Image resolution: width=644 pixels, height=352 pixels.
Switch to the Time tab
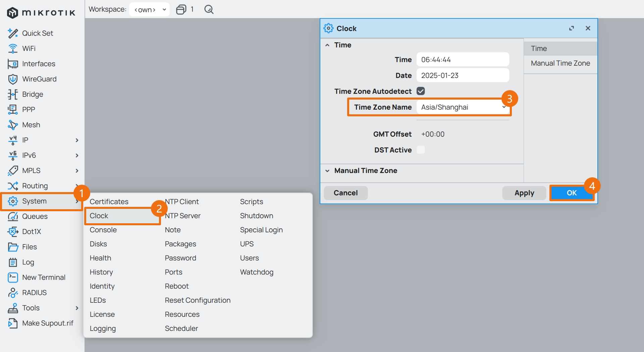(560, 49)
